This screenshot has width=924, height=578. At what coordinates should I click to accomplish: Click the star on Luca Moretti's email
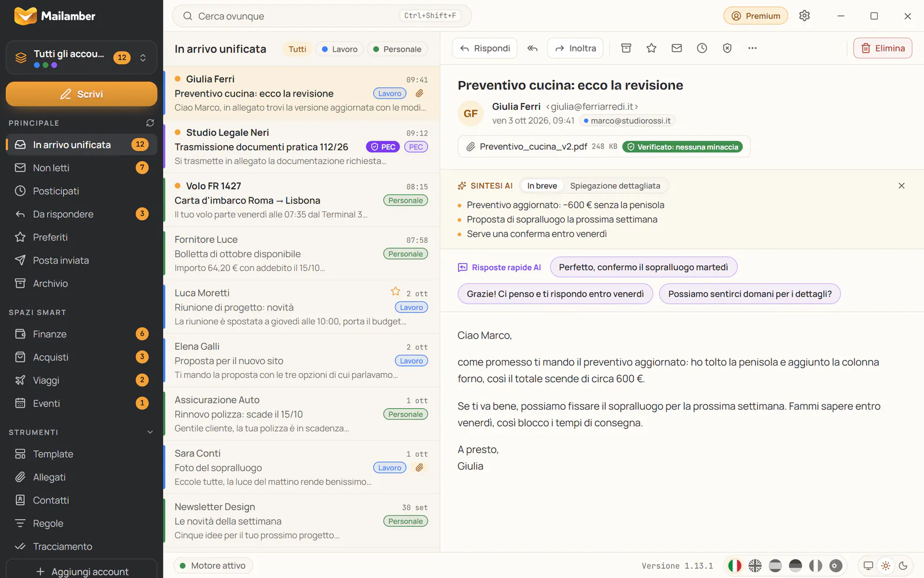(396, 291)
